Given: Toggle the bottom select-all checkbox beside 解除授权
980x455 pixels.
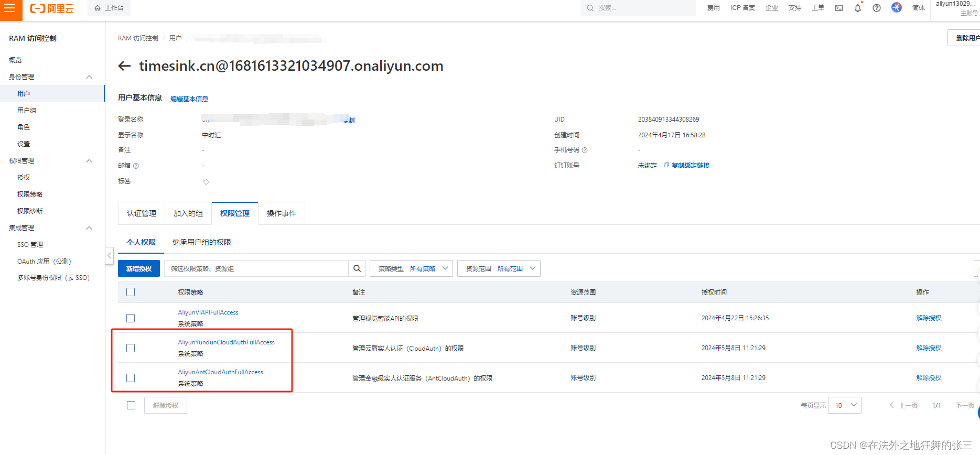Looking at the screenshot, I should click(x=131, y=405).
